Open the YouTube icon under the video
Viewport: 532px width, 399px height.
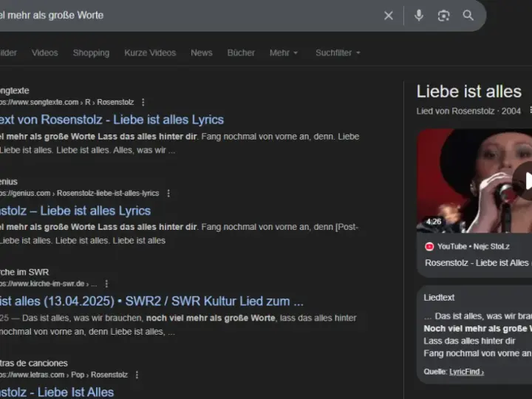pyautogui.click(x=429, y=246)
